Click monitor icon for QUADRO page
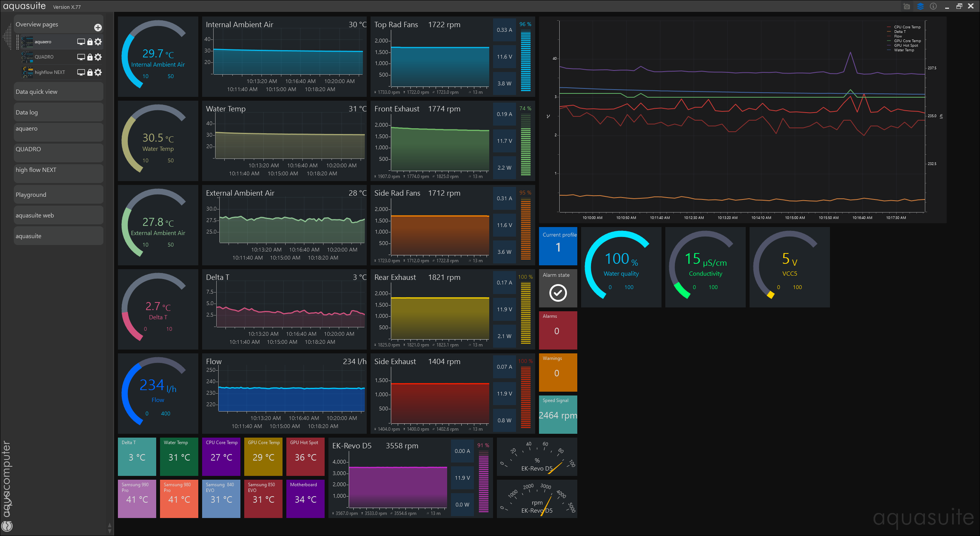Viewport: 980px width, 536px height. point(81,57)
